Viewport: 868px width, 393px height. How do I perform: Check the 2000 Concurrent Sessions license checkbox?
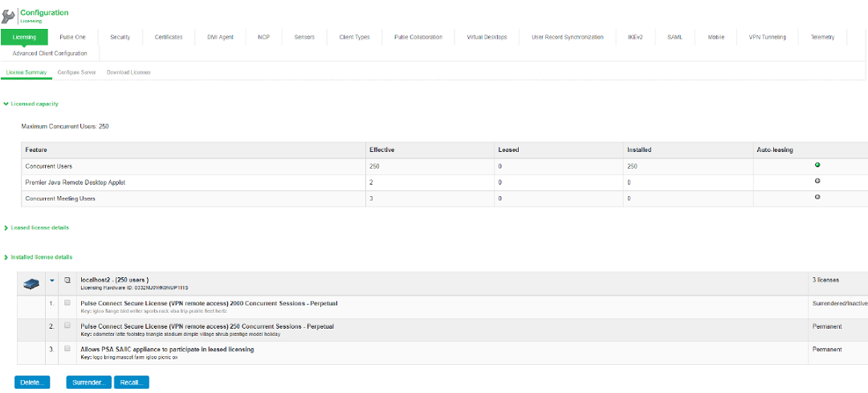point(67,303)
